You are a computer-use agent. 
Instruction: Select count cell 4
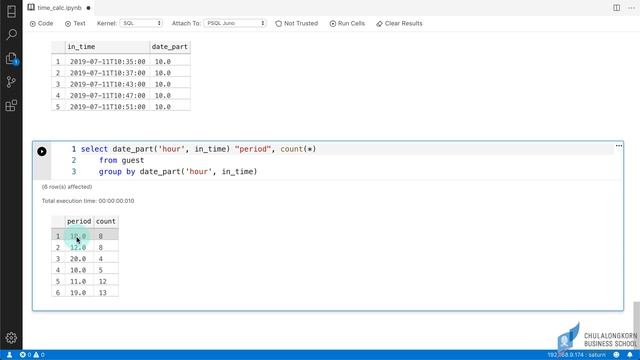tap(106, 259)
